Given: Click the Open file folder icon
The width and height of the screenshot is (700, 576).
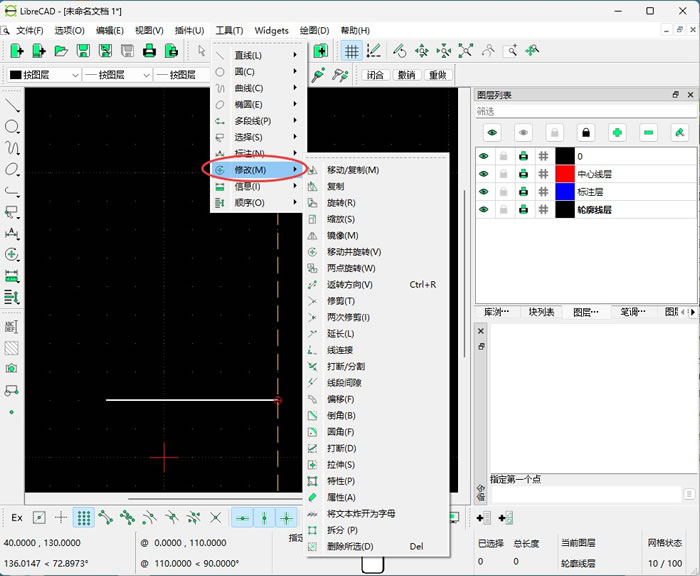Looking at the screenshot, I should [61, 51].
